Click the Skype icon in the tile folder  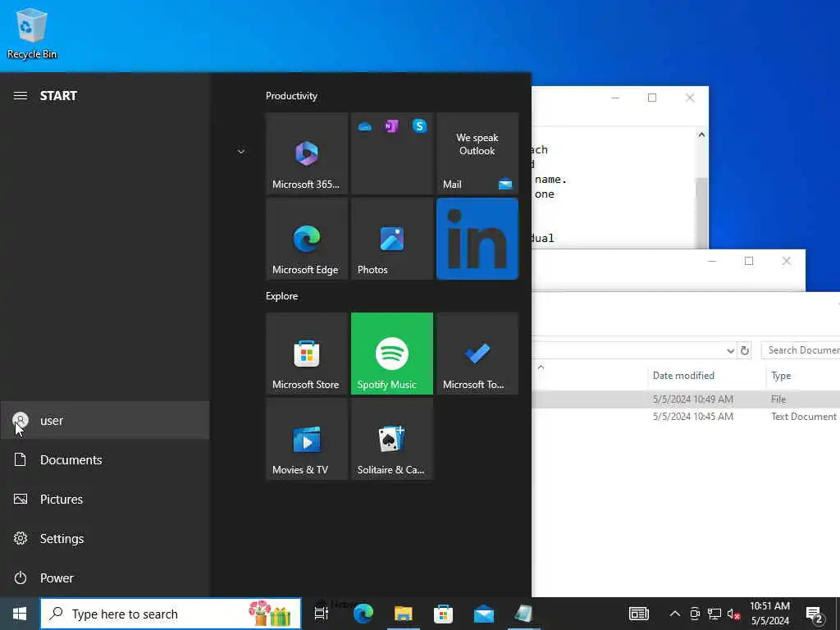click(x=419, y=126)
